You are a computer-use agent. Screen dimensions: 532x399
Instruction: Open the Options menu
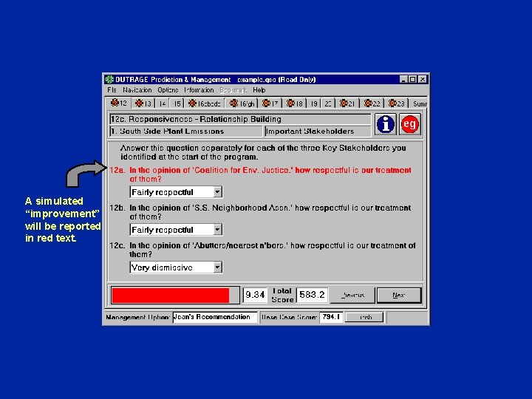[x=168, y=90]
